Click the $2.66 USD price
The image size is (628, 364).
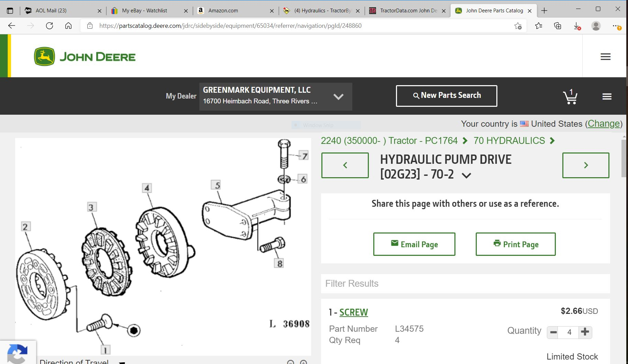tap(579, 311)
